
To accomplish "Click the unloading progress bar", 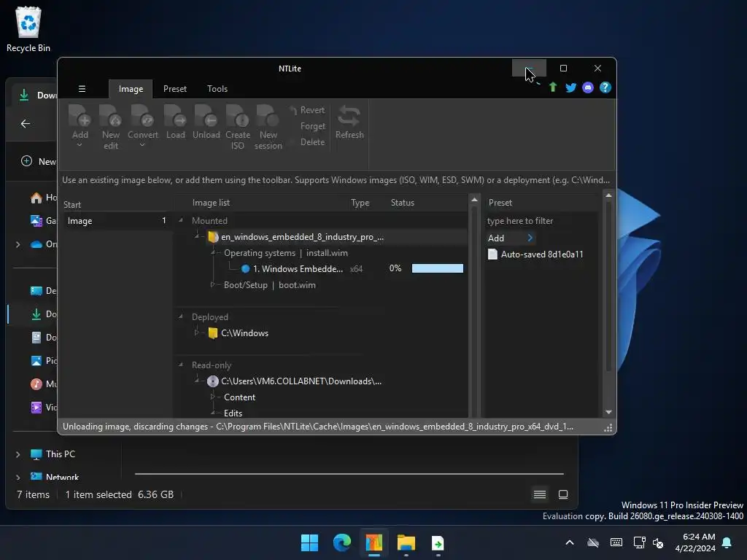I will coord(438,268).
